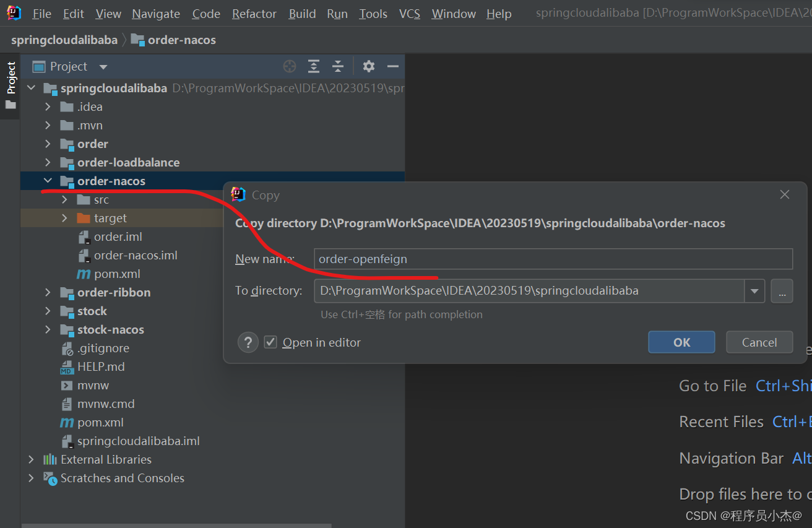Open the Edit menu
This screenshot has width=812, height=528.
pos(74,14)
